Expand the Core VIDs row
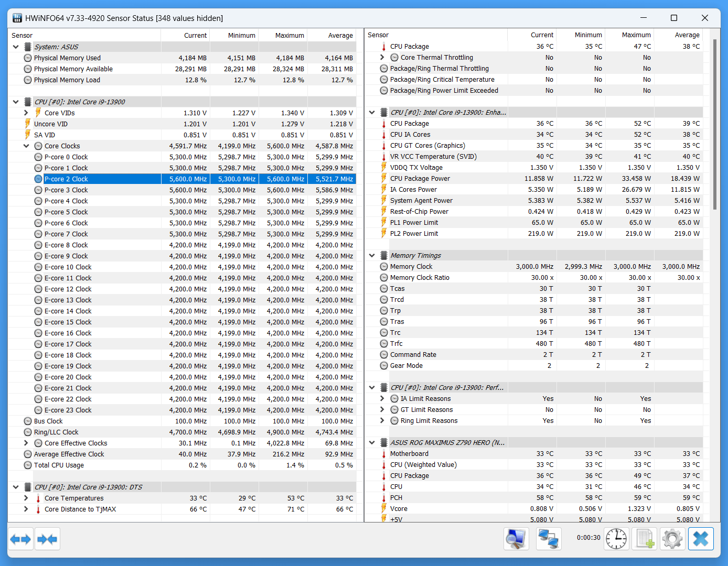This screenshot has height=566, width=728. tap(26, 113)
